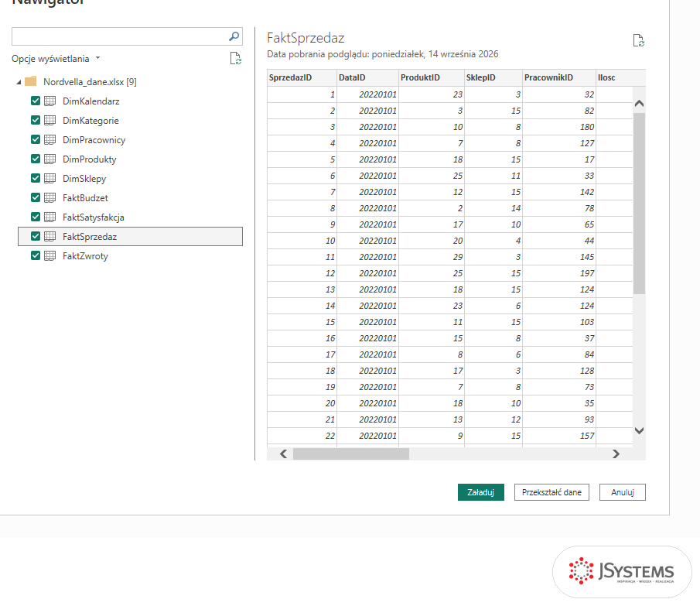Uncheck the FaktZwroty checkbox

[36, 255]
